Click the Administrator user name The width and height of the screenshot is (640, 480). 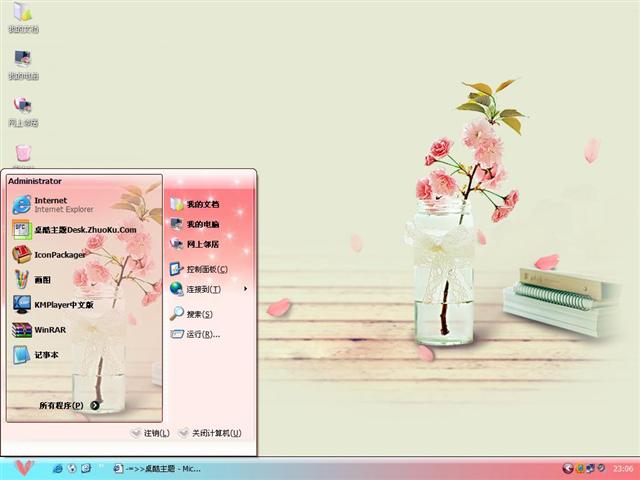point(35,181)
